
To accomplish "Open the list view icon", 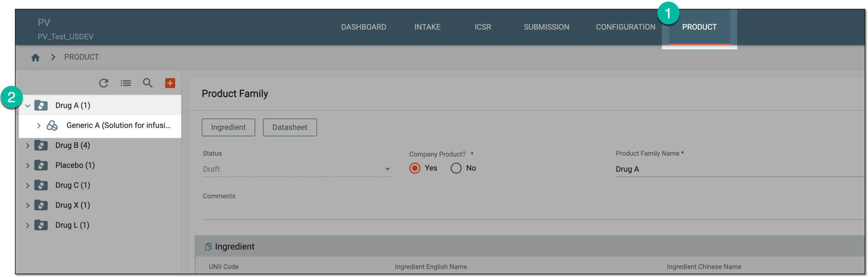I will click(126, 83).
